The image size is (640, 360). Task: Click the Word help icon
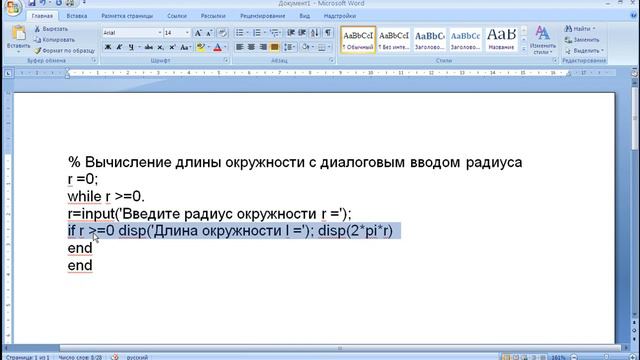click(x=633, y=16)
